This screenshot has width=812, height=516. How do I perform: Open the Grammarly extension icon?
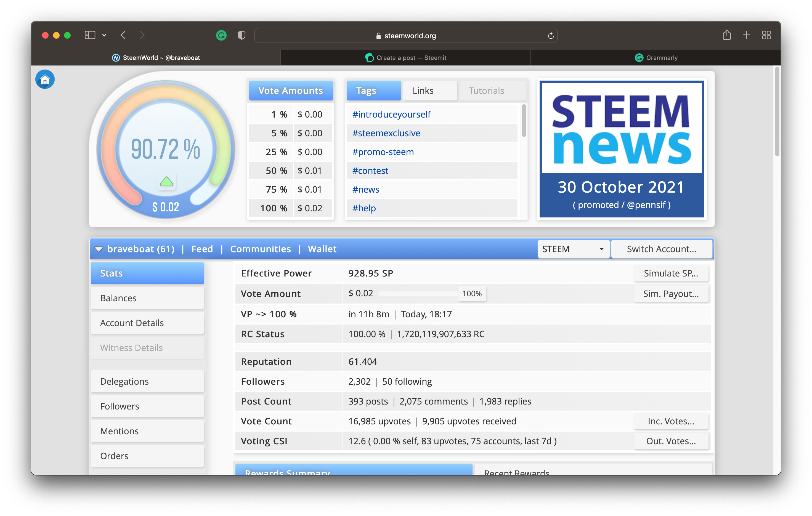coord(221,35)
